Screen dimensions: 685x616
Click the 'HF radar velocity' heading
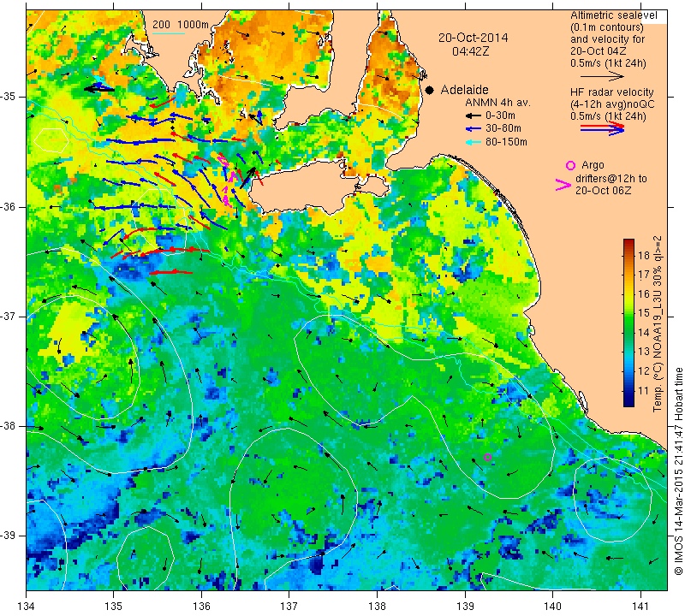point(611,92)
